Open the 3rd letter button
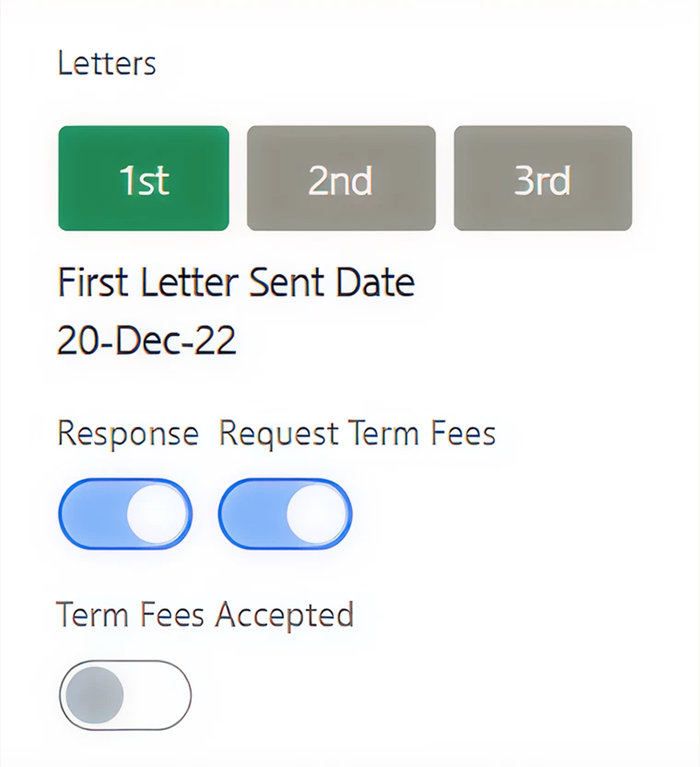This screenshot has height=767, width=700. point(542,178)
